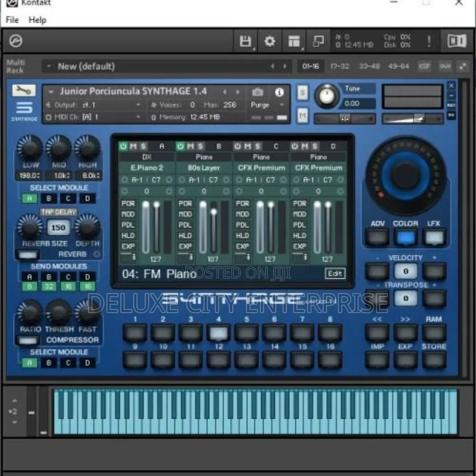Switch to rack page 49-64
The image size is (476, 476).
pos(399,66)
